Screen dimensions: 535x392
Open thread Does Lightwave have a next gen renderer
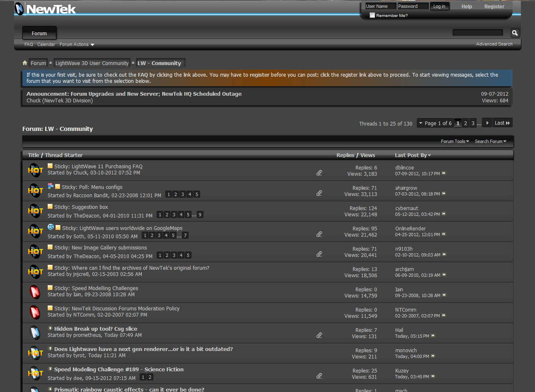click(x=143, y=349)
